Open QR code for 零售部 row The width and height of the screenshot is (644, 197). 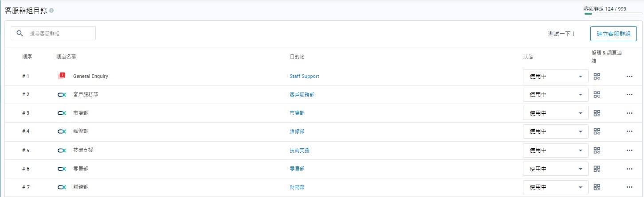tap(597, 169)
